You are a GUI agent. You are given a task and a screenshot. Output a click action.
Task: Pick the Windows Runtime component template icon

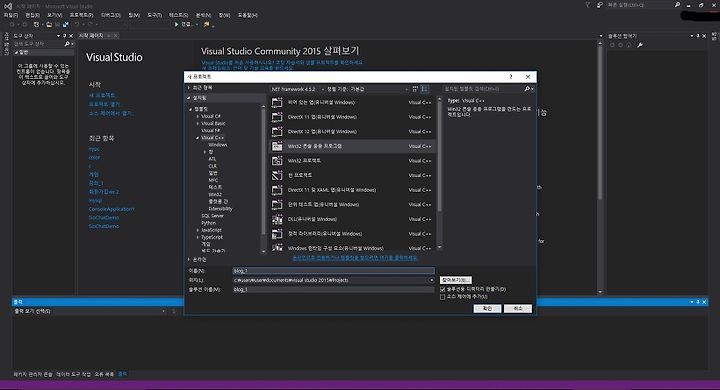[277, 248]
